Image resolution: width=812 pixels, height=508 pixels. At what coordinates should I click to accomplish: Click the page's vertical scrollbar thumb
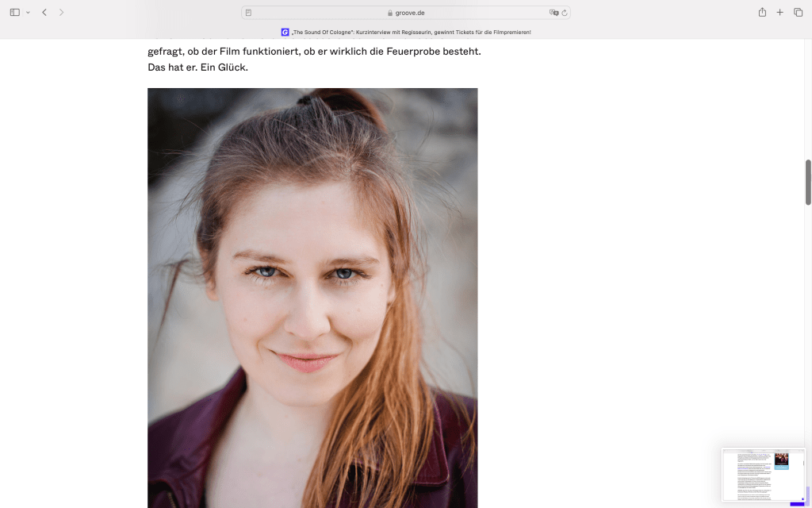808,182
